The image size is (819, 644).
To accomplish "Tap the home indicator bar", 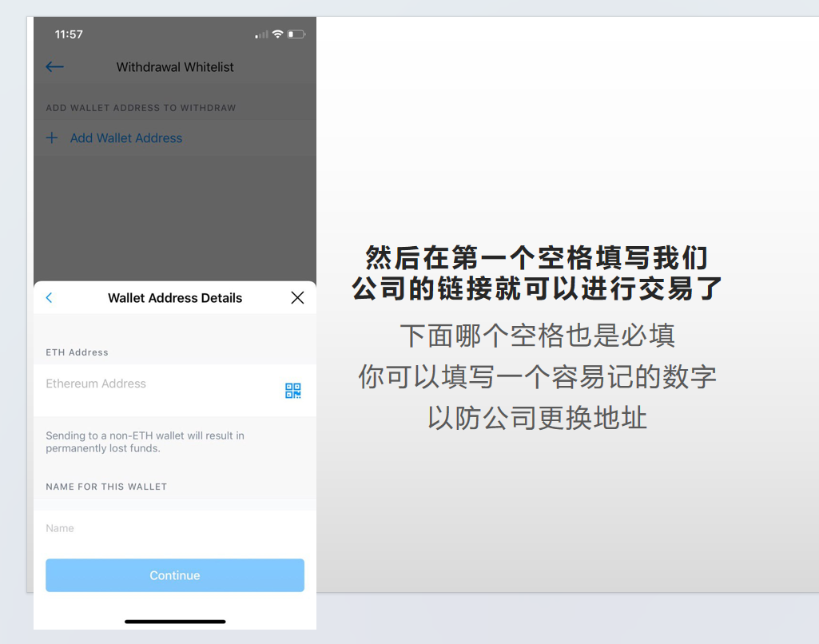I will point(174,622).
